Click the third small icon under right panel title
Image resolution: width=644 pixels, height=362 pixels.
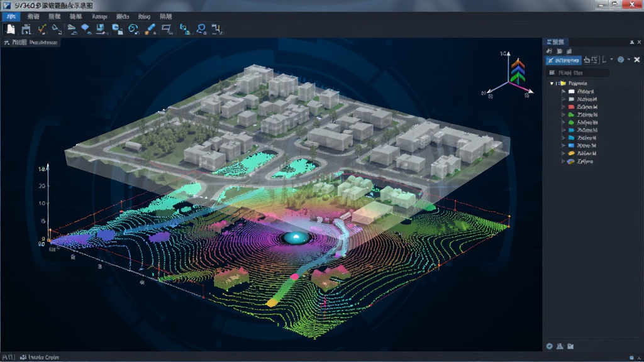(569, 51)
